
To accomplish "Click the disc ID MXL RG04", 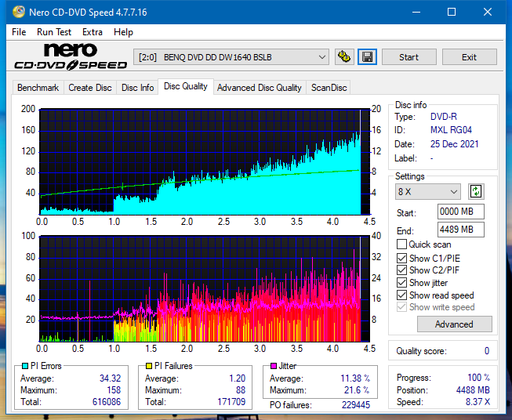I will (x=451, y=130).
